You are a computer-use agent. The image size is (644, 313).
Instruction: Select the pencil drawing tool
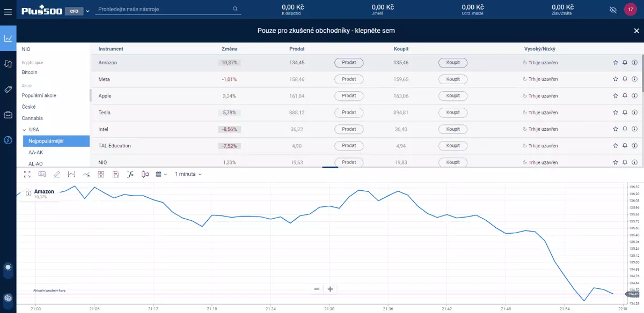point(57,174)
